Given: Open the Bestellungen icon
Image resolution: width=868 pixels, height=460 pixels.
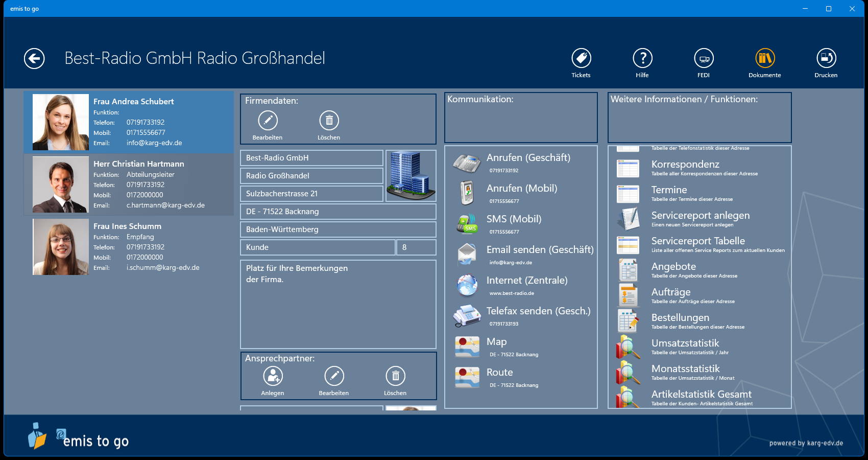Looking at the screenshot, I should pyautogui.click(x=628, y=321).
